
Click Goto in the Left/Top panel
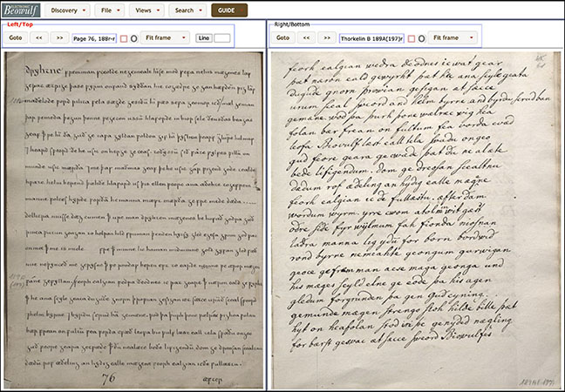[16, 37]
